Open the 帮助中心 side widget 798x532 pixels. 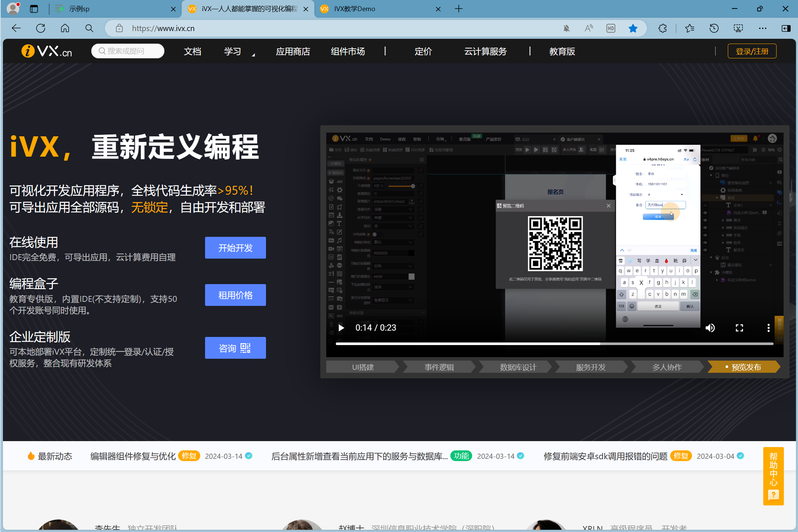pos(773,476)
